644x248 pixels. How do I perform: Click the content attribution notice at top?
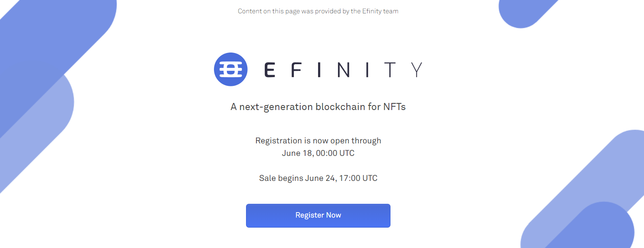point(318,11)
